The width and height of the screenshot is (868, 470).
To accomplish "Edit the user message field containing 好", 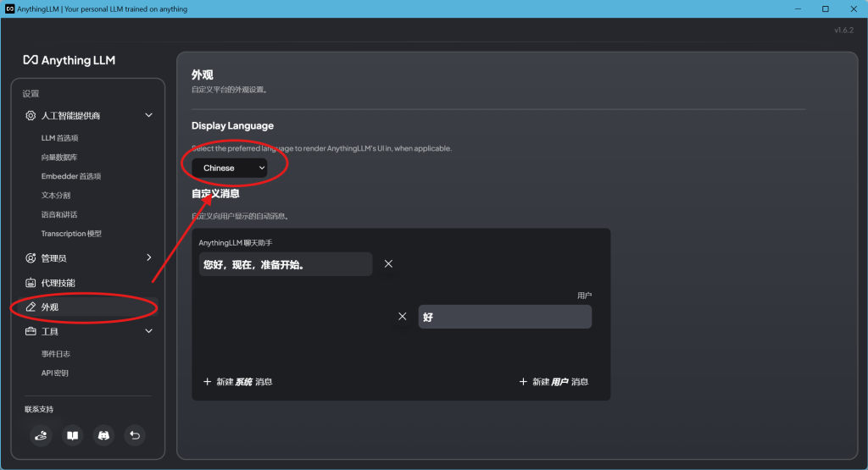I will (x=505, y=317).
